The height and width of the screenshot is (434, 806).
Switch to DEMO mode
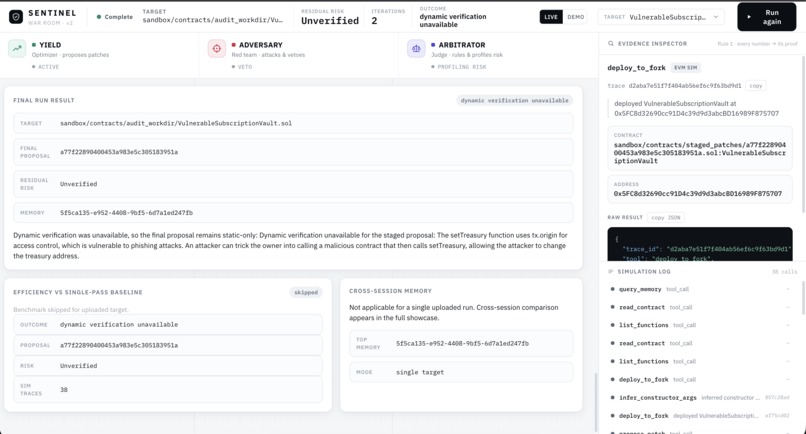[576, 17]
